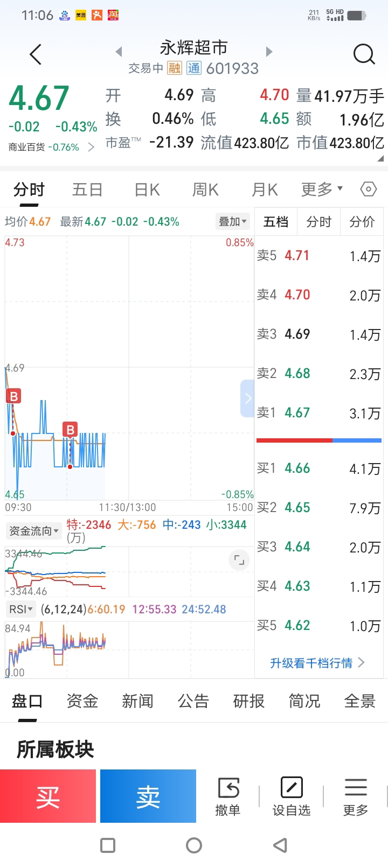Go to previous stock with left triangle
Viewport: 388px width, 868px height.
[x=119, y=52]
